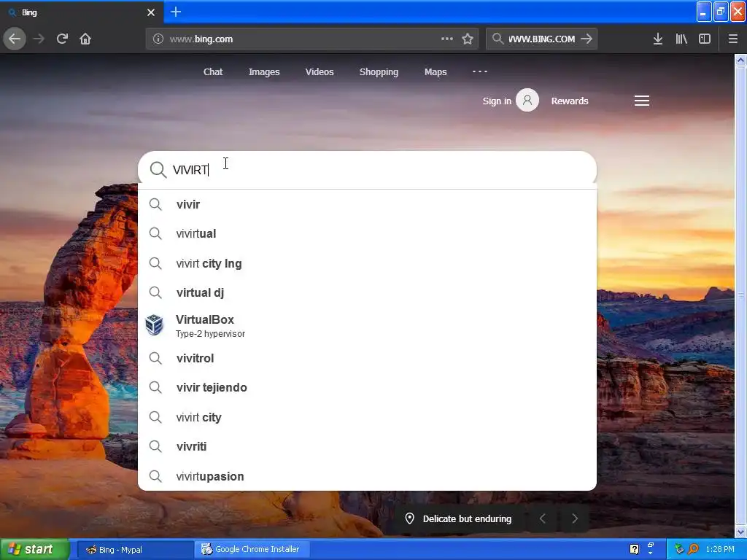Open the Downloads arrow icon
Viewport: 747px width, 560px height.
657,39
